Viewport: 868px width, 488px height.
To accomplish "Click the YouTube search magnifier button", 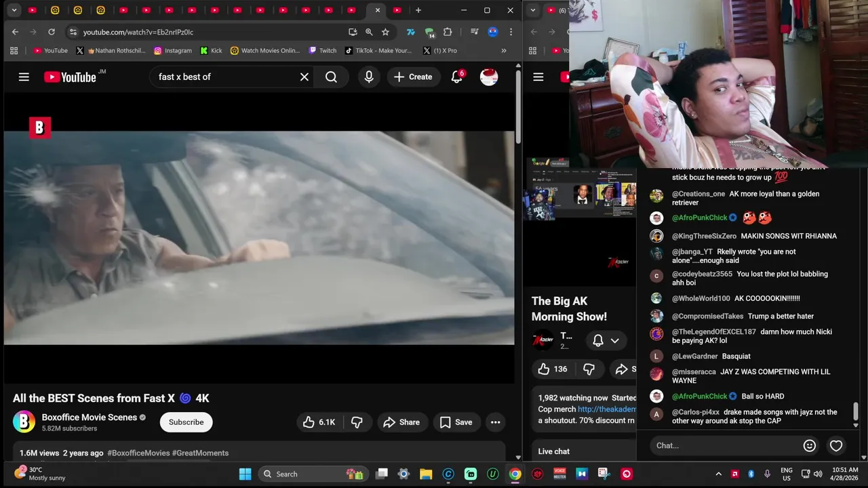I will [331, 77].
